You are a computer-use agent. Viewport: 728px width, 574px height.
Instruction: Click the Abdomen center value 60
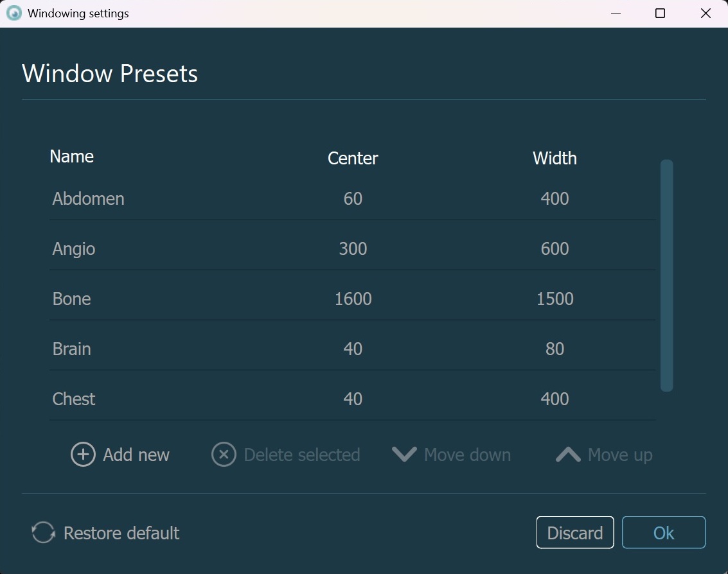point(353,199)
